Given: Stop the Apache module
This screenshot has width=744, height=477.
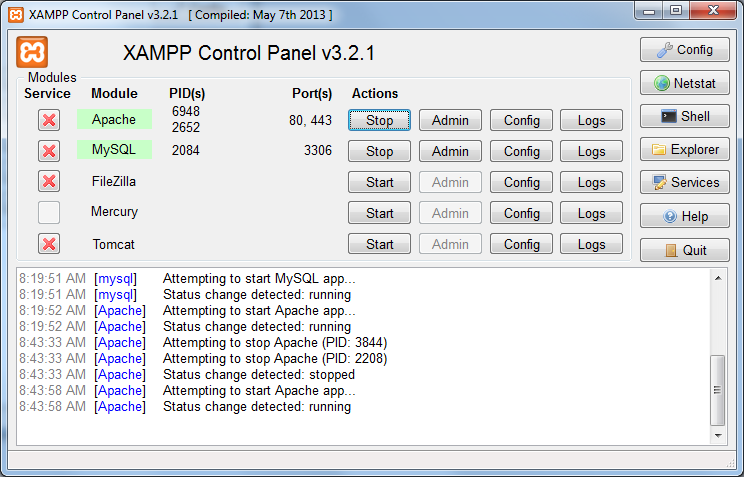Looking at the screenshot, I should coord(379,120).
